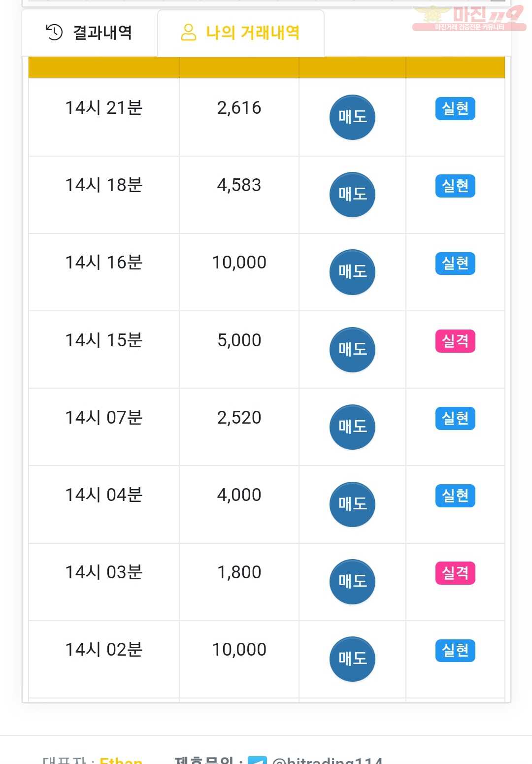Image resolution: width=532 pixels, height=764 pixels.
Task: Open the 결과내역 tab
Action: click(89, 33)
